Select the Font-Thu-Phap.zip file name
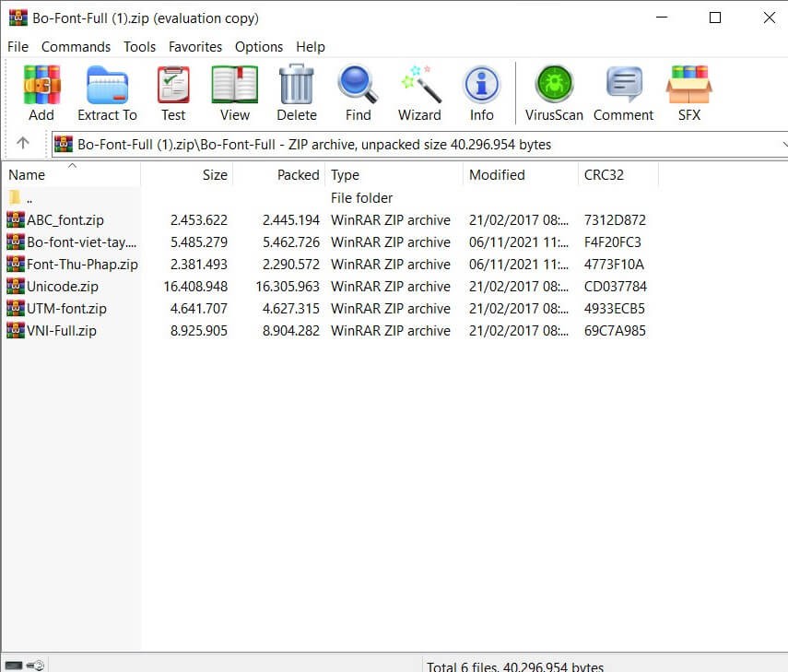The width and height of the screenshot is (788, 672). click(82, 264)
